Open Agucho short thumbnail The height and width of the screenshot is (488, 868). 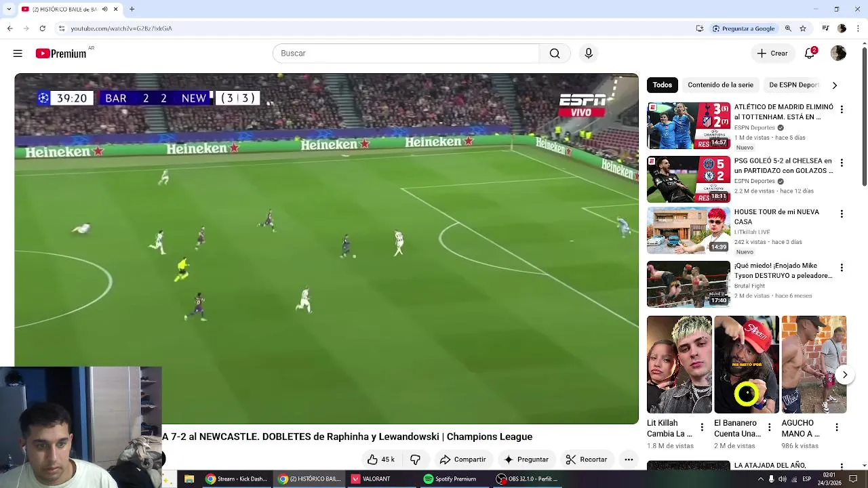(x=814, y=365)
